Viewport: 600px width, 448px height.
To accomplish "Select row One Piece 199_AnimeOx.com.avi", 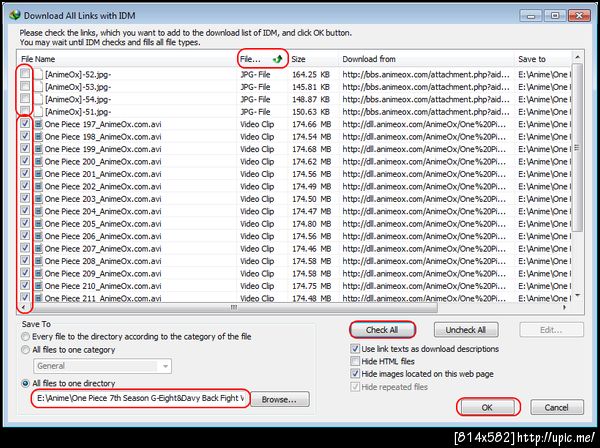I will point(294,149).
